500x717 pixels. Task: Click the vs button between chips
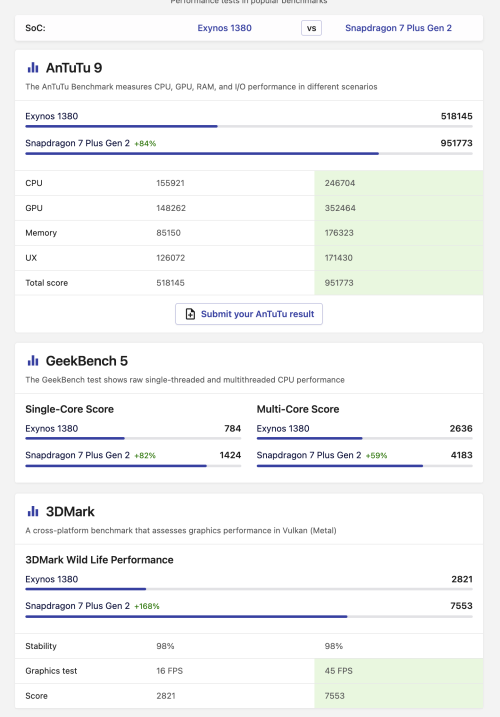point(312,28)
